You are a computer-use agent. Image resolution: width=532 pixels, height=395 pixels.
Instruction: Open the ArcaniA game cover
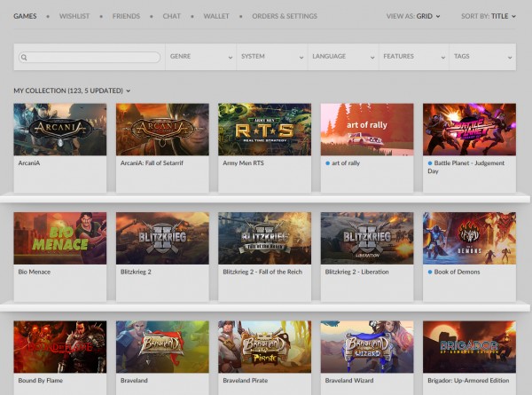click(60, 130)
